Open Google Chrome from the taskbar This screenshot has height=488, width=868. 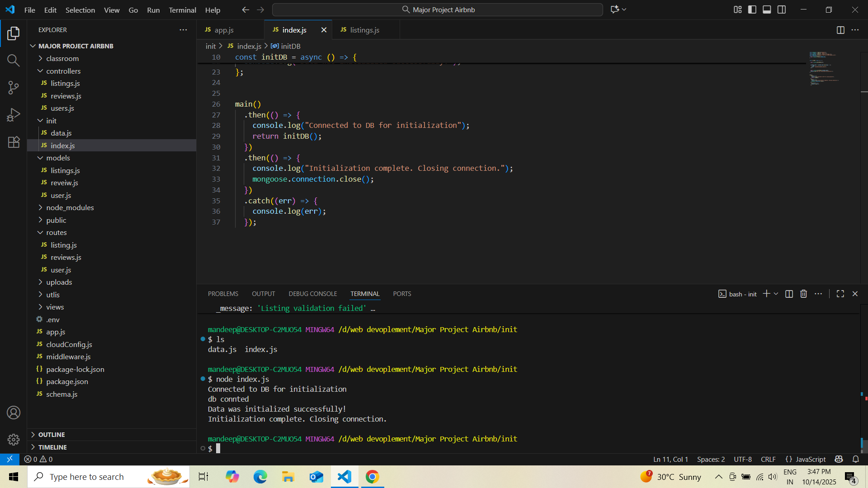(372, 477)
